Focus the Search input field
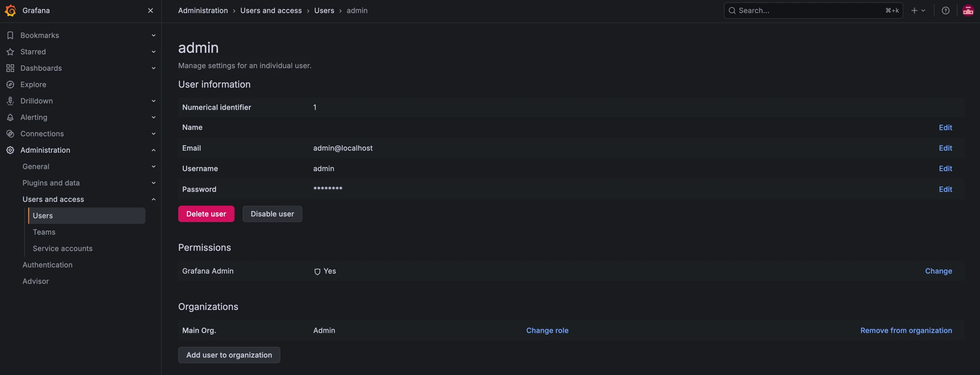This screenshot has height=375, width=980. click(813, 10)
